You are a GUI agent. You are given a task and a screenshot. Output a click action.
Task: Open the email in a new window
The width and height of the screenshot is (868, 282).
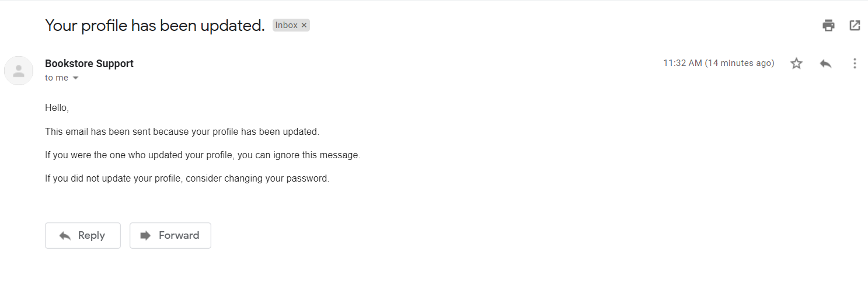[855, 25]
